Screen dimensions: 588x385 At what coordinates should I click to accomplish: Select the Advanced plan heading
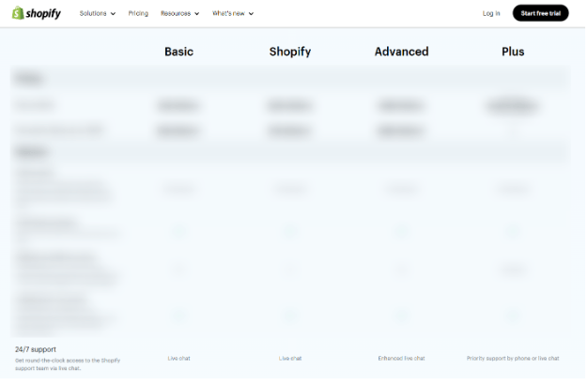pyautogui.click(x=401, y=52)
